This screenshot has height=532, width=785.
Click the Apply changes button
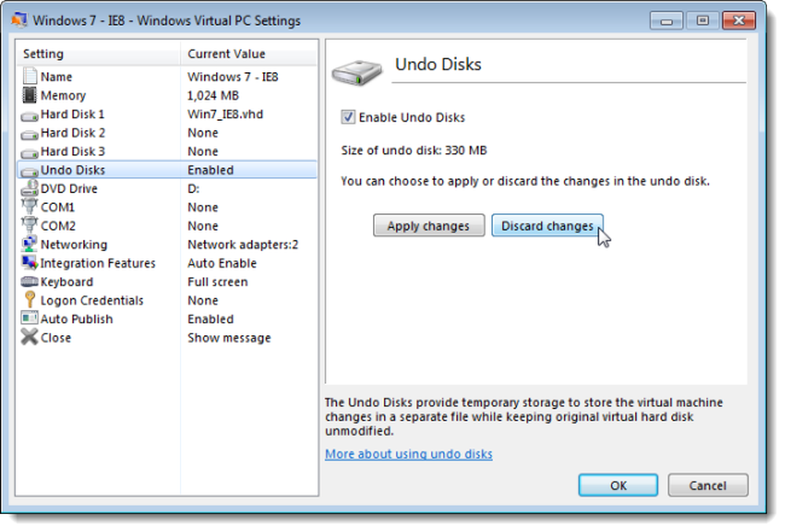(429, 226)
